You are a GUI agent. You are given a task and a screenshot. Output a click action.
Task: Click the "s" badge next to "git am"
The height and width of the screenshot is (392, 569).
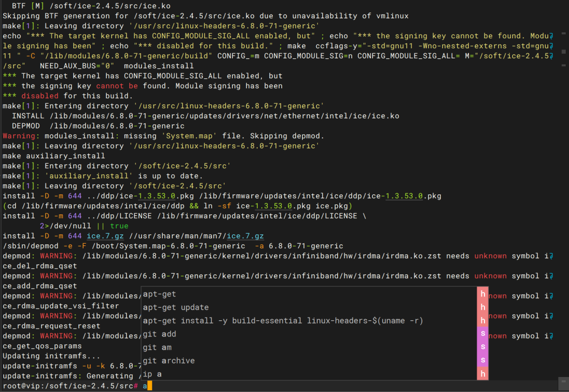pos(482,347)
